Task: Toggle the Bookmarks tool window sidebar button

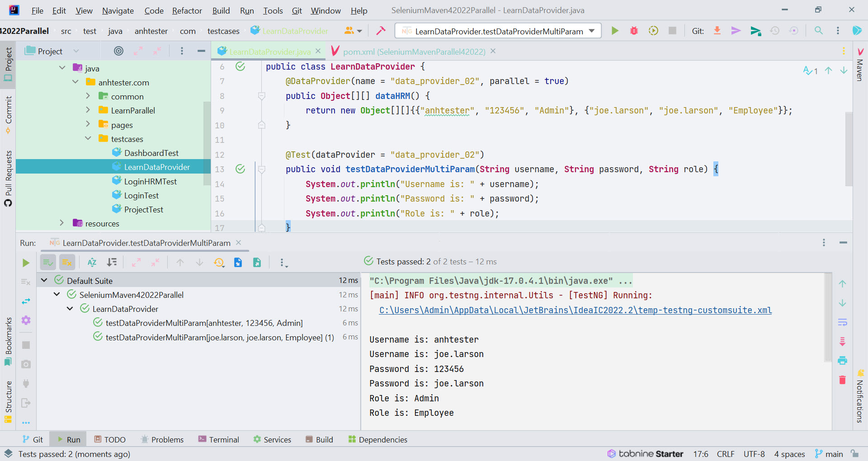Action: coord(8,341)
